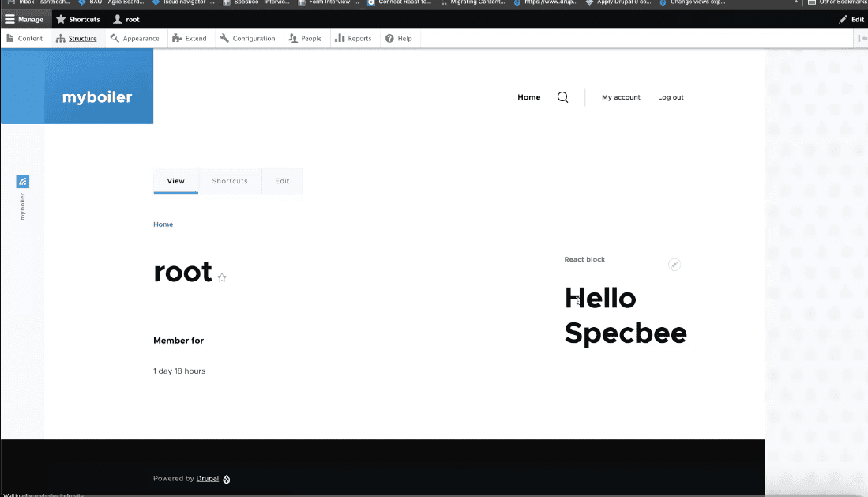The height and width of the screenshot is (497, 868).
Task: Click the myboiler site logo
Action: pyautogui.click(x=97, y=97)
